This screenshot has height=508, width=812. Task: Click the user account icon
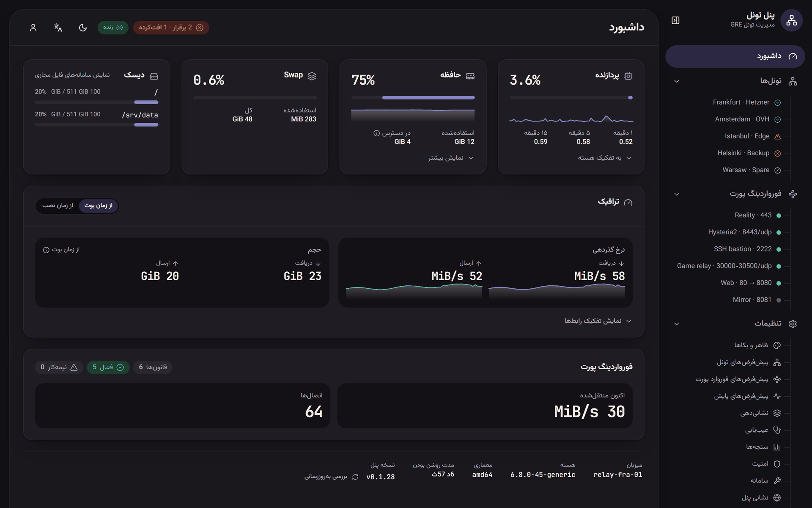[x=33, y=28]
